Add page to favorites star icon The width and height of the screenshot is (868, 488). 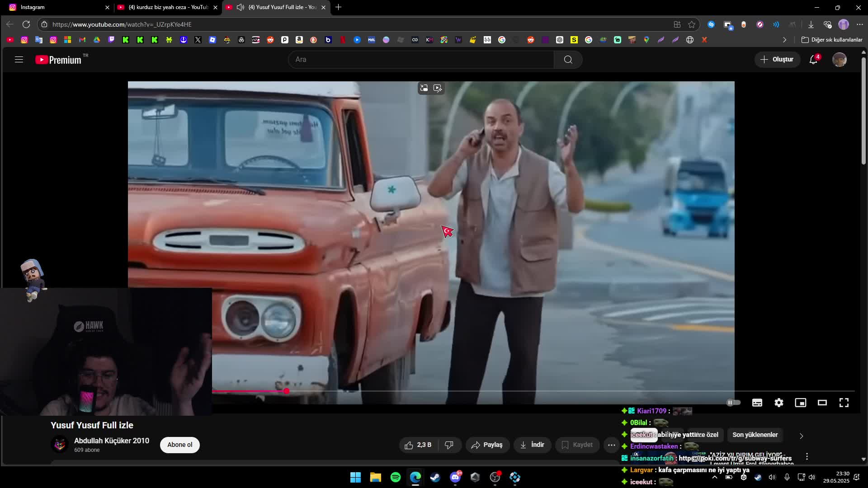(692, 24)
